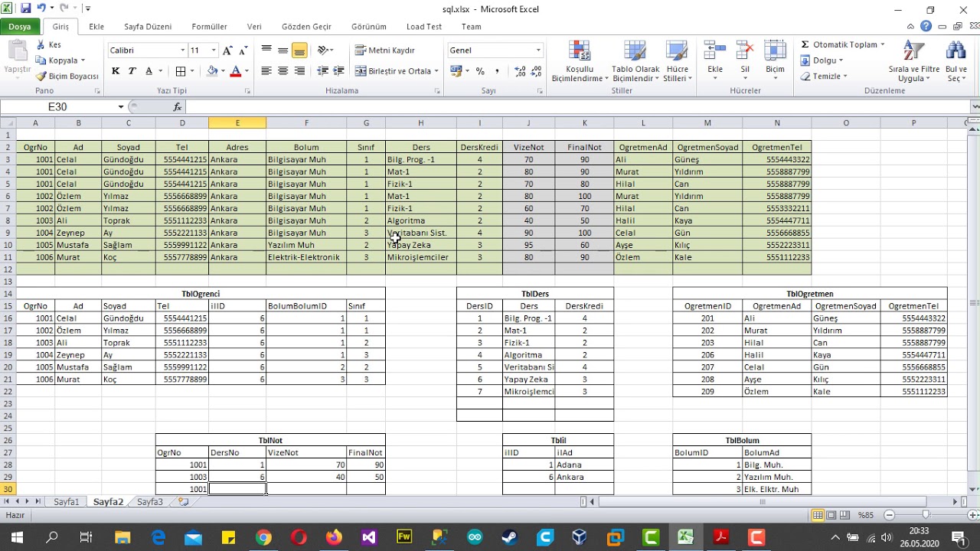This screenshot has width=980, height=551.
Task: Open the fill color dropdown arrow
Action: pos(222,71)
